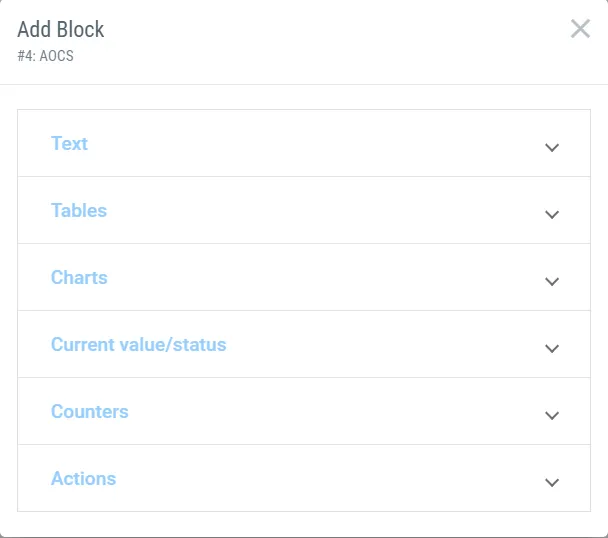Click the middle of the Counters row
This screenshot has width=608, height=538.
[x=304, y=412]
